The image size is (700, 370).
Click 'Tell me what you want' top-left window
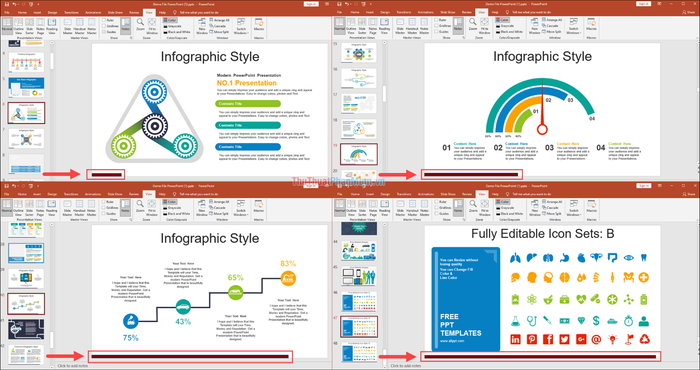[199, 12]
